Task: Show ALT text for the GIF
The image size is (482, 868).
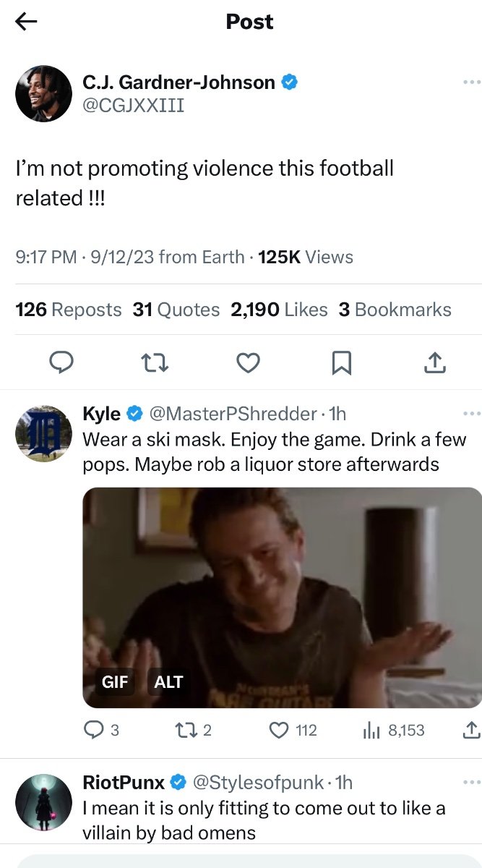Action: coord(168,682)
